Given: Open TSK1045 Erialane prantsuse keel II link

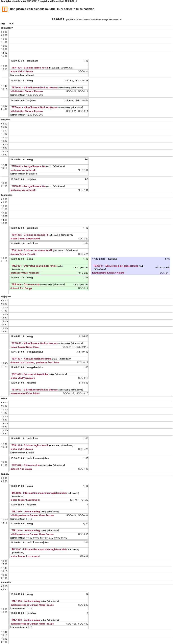Looking at the screenshot, I should tap(32, 250).
